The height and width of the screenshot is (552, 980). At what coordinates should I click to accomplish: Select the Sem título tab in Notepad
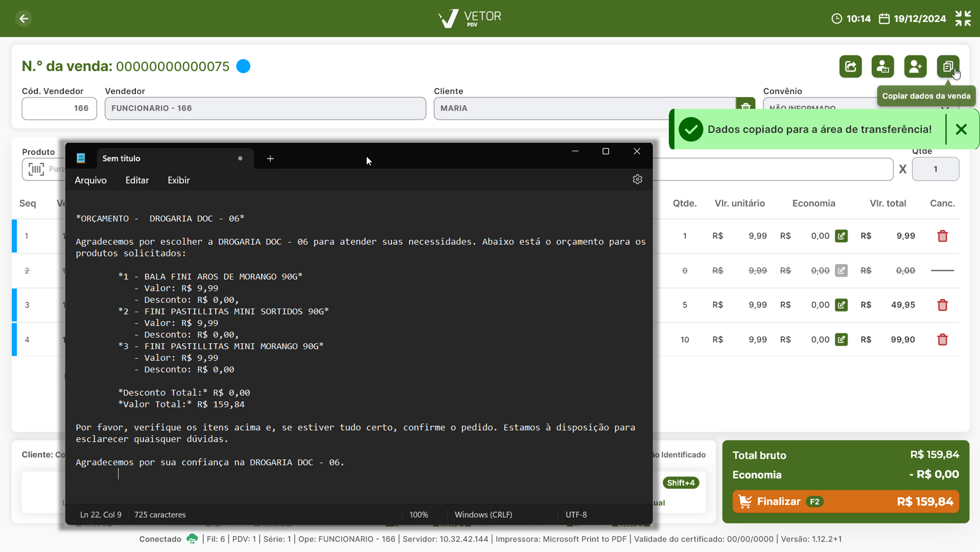(x=176, y=158)
